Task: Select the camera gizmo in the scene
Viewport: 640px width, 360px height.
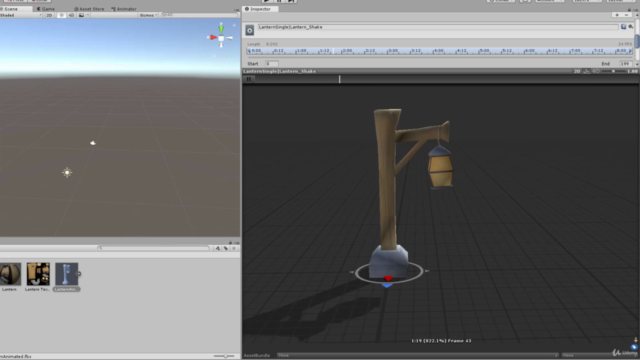Action: (93, 143)
